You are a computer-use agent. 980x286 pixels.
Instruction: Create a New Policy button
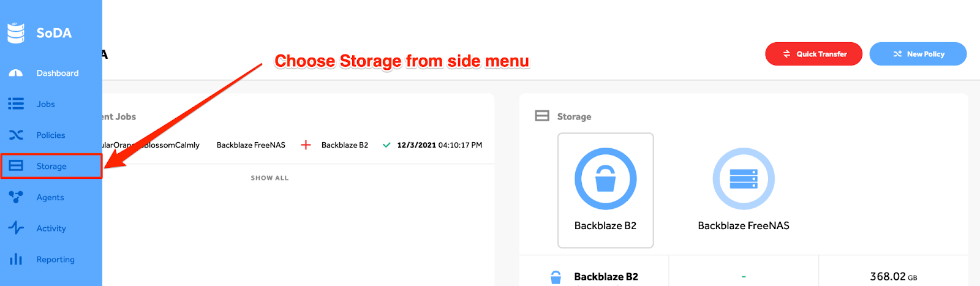pos(918,54)
